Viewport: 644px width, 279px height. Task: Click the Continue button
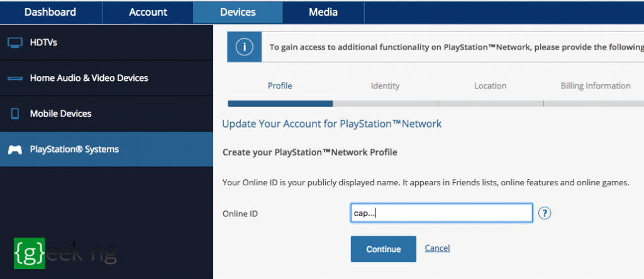[383, 249]
